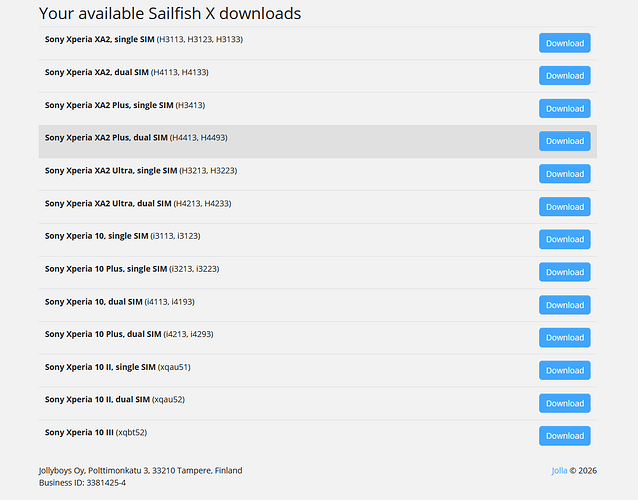The image size is (638, 500).
Task: Click the 'Your available Sailfish X downloads' heading
Action: (169, 14)
